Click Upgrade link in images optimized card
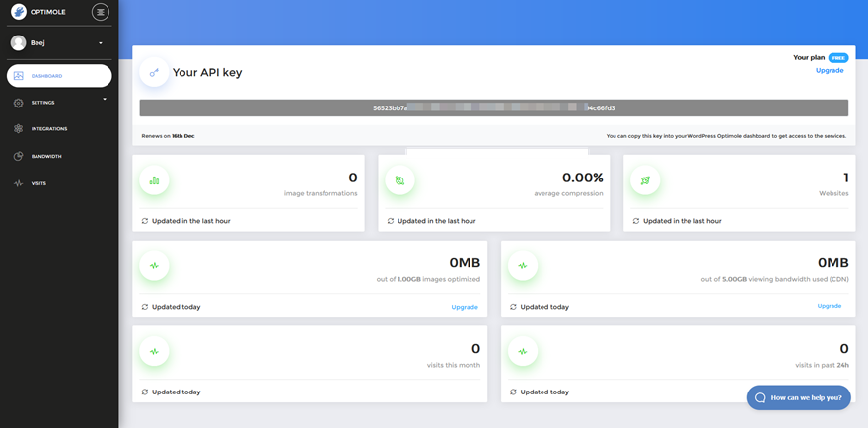The height and width of the screenshot is (428, 868). [x=465, y=307]
